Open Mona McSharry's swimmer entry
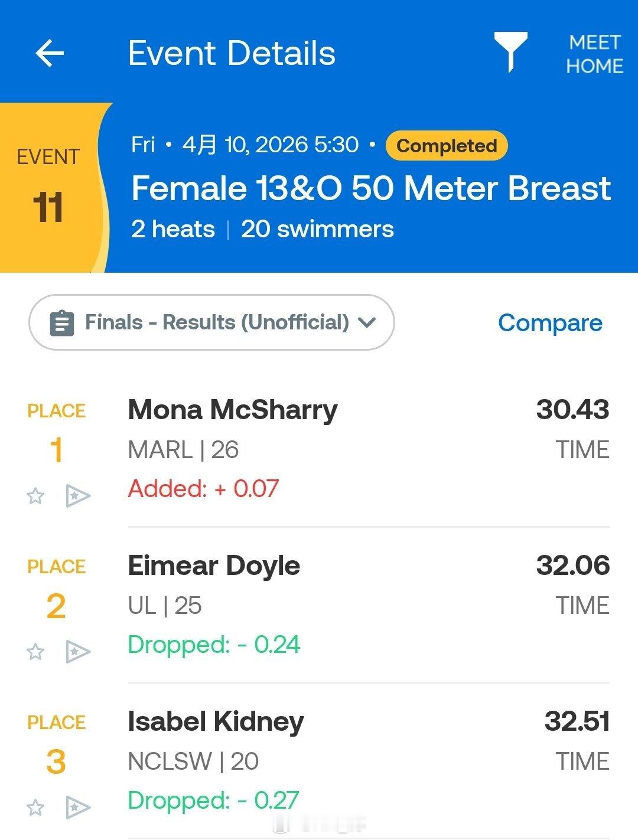 (x=233, y=410)
